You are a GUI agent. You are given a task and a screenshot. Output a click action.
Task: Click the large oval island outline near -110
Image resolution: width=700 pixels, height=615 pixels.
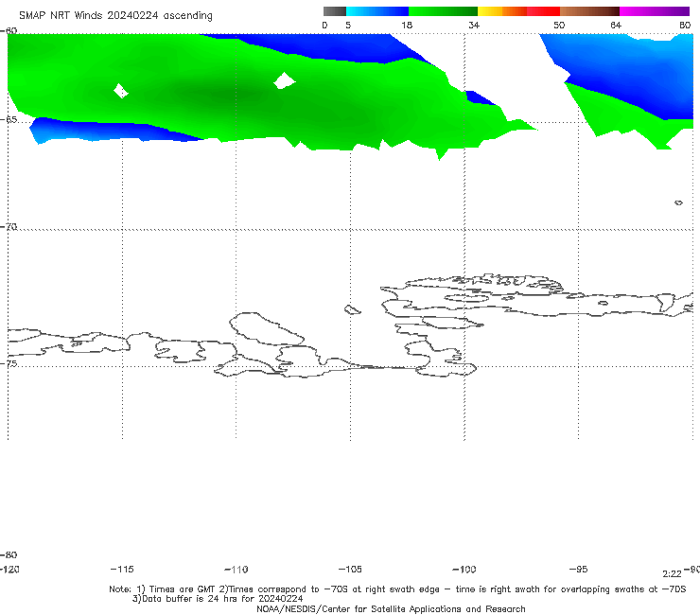(267, 329)
